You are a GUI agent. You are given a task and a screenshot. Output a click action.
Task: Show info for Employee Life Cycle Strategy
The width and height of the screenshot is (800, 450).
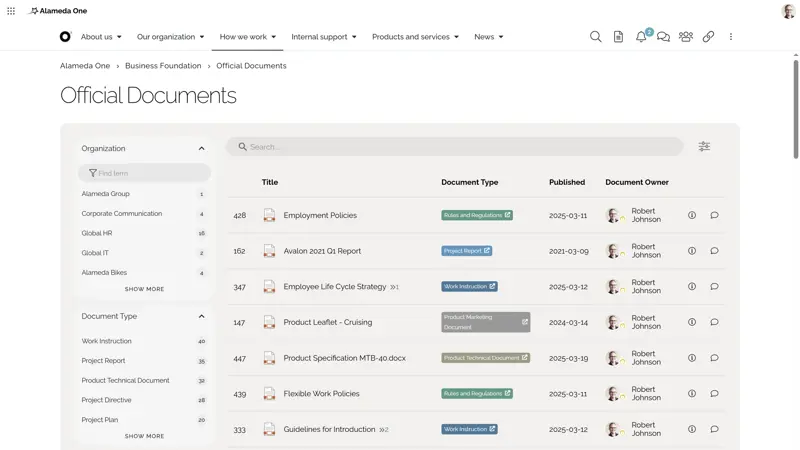point(692,287)
